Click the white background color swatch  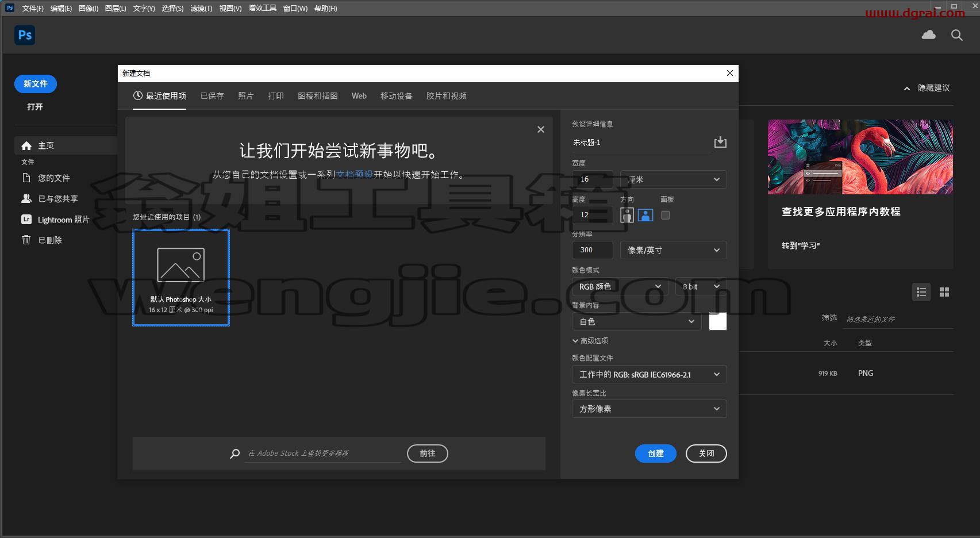pyautogui.click(x=718, y=321)
